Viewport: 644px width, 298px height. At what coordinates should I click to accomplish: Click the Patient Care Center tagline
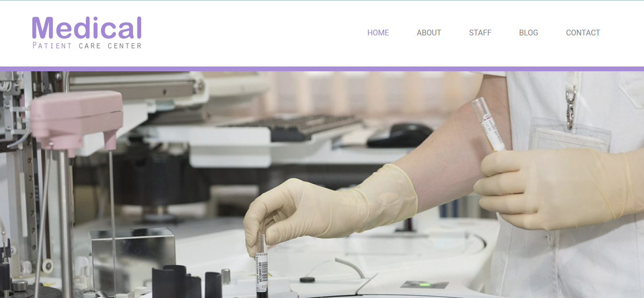point(87,46)
